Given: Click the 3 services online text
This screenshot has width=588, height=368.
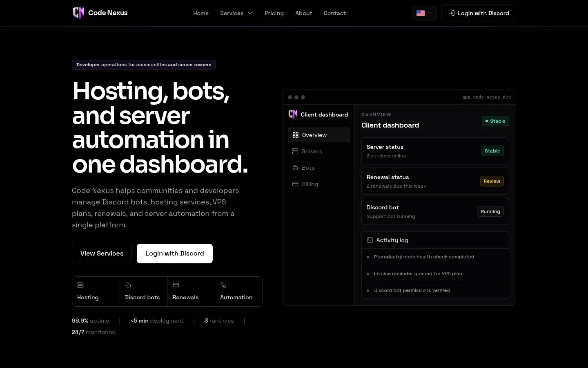Looking at the screenshot, I should [386, 156].
